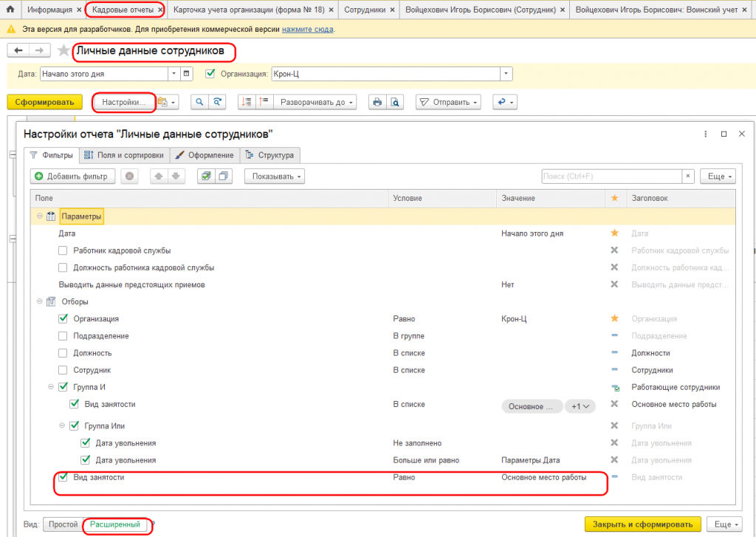Uncheck the Группа И checkbox

[63, 387]
